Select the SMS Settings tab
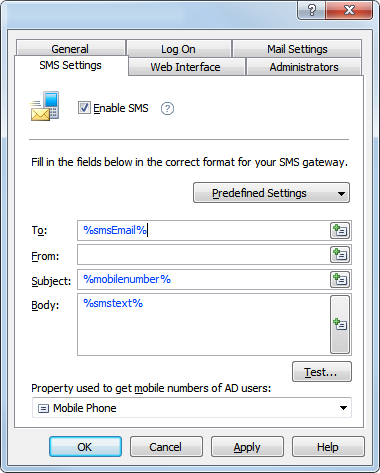 [x=71, y=65]
